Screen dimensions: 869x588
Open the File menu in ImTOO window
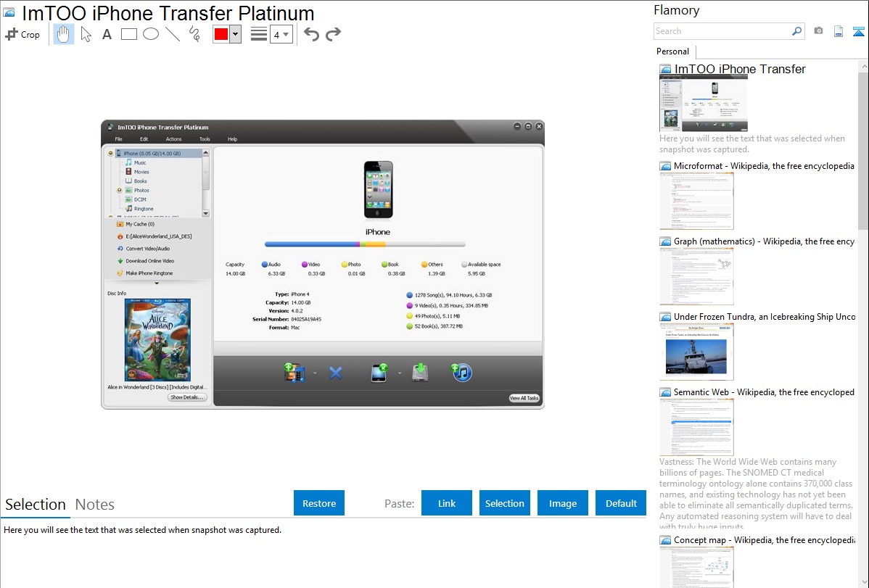coord(119,139)
